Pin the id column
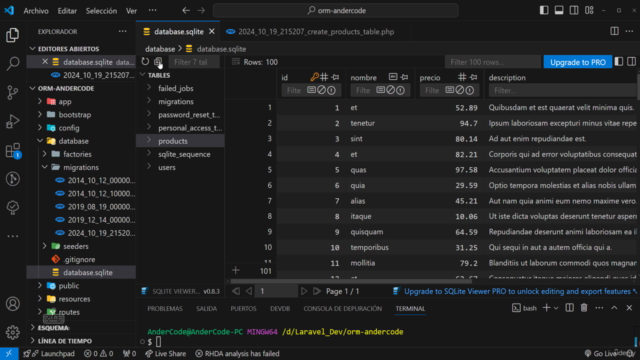The height and width of the screenshot is (360, 640). pos(336,77)
